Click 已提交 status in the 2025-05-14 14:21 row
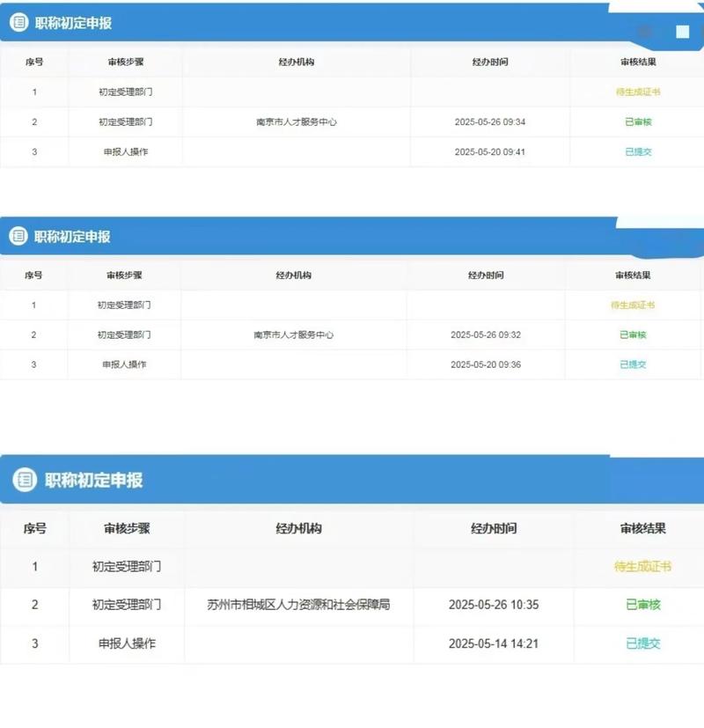Viewport: 704px width, 728px height. pos(642,643)
